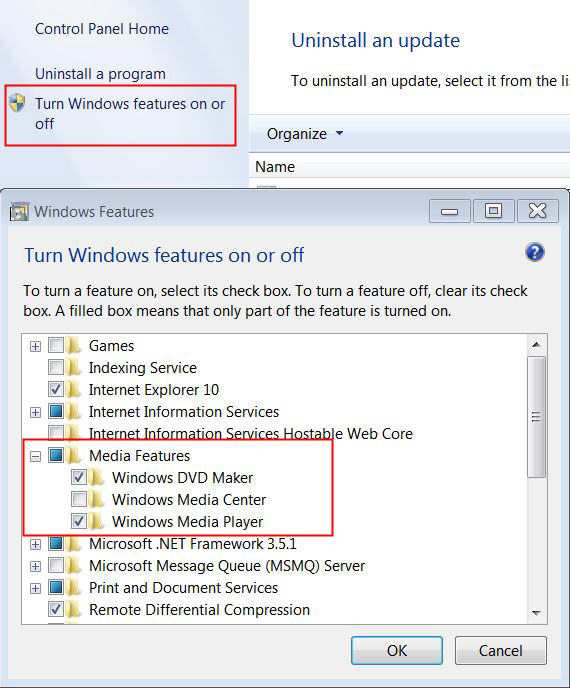Image resolution: width=570 pixels, height=688 pixels.
Task: Enable Microsoft Message Queue Server checkbox
Action: 56,566
